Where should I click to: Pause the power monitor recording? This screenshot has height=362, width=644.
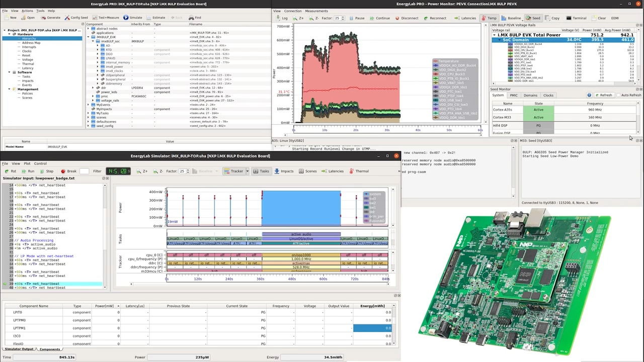(x=357, y=18)
